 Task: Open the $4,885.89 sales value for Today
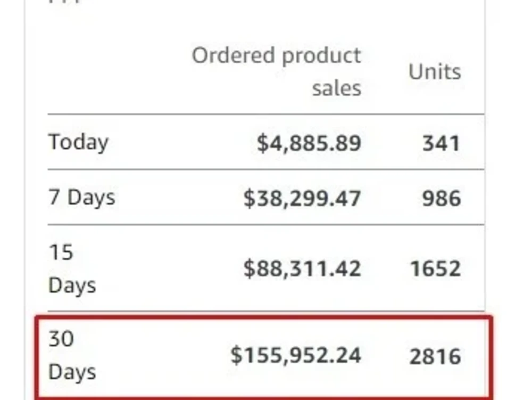[309, 143]
